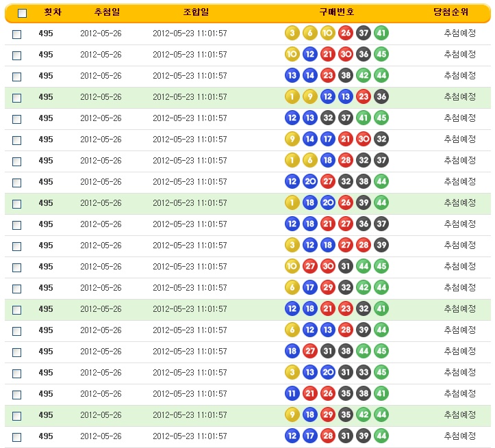Click the red 29 ball in the row starting with 6, 17
The width and height of the screenshot is (495, 448).
pos(328,288)
